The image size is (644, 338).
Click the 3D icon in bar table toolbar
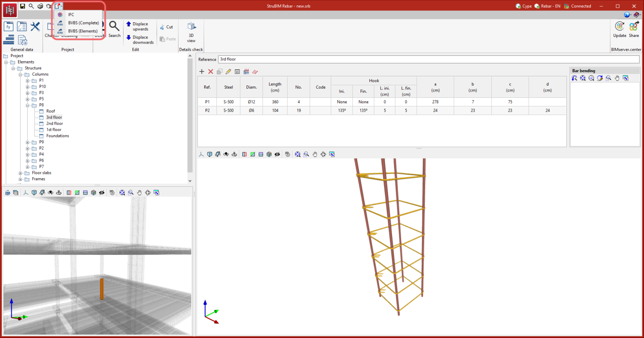(x=237, y=72)
